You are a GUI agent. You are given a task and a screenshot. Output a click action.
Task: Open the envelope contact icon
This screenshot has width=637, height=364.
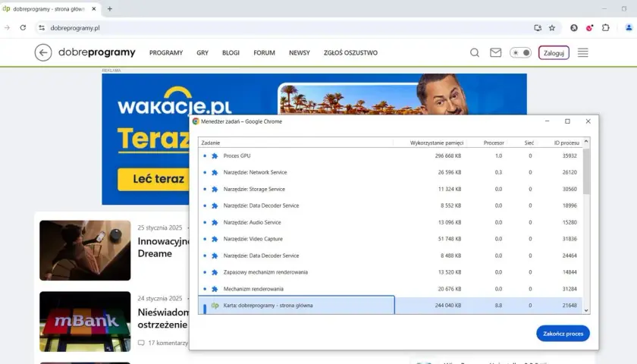(x=496, y=53)
